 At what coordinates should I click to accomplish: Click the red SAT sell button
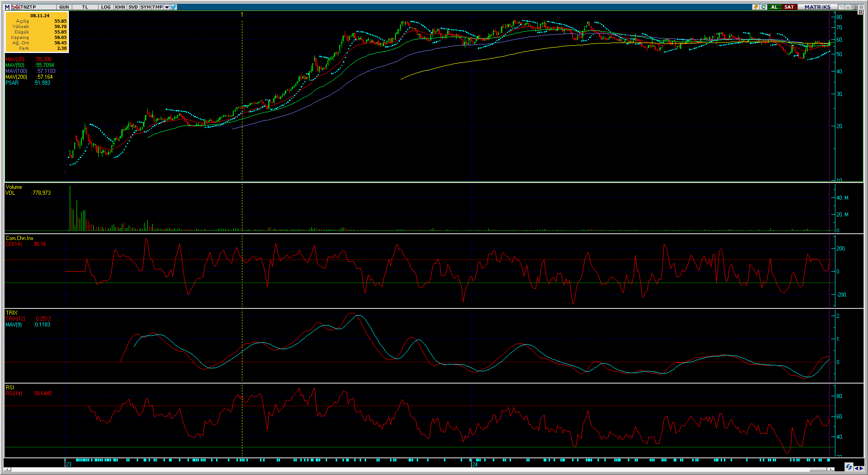789,7
